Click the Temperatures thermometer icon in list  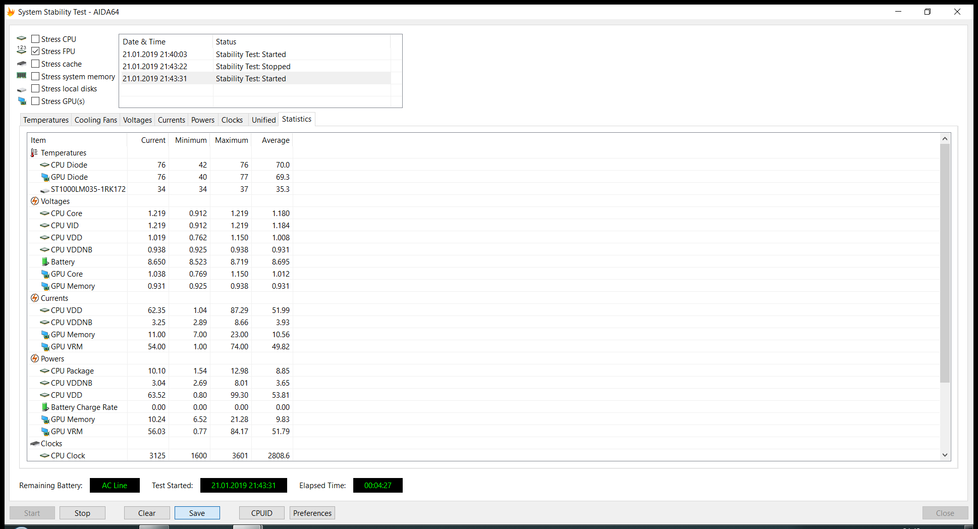pyautogui.click(x=34, y=153)
